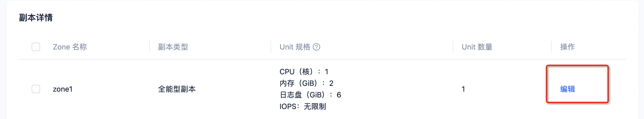The height and width of the screenshot is (119, 644).
Task: Click the 操作 column header
Action: (x=568, y=47)
